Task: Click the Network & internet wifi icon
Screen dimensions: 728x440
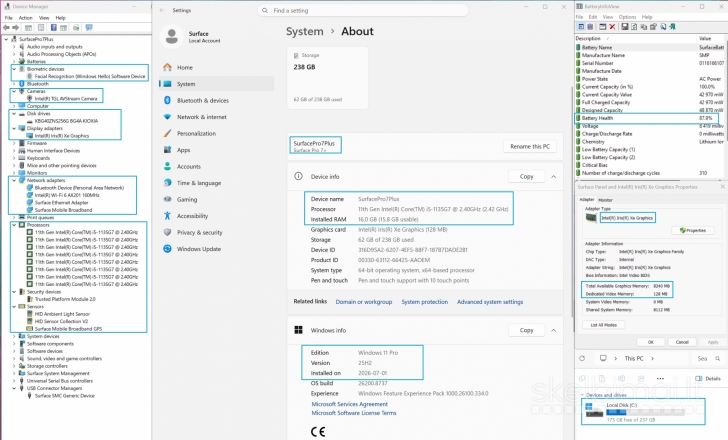Action: tap(167, 117)
